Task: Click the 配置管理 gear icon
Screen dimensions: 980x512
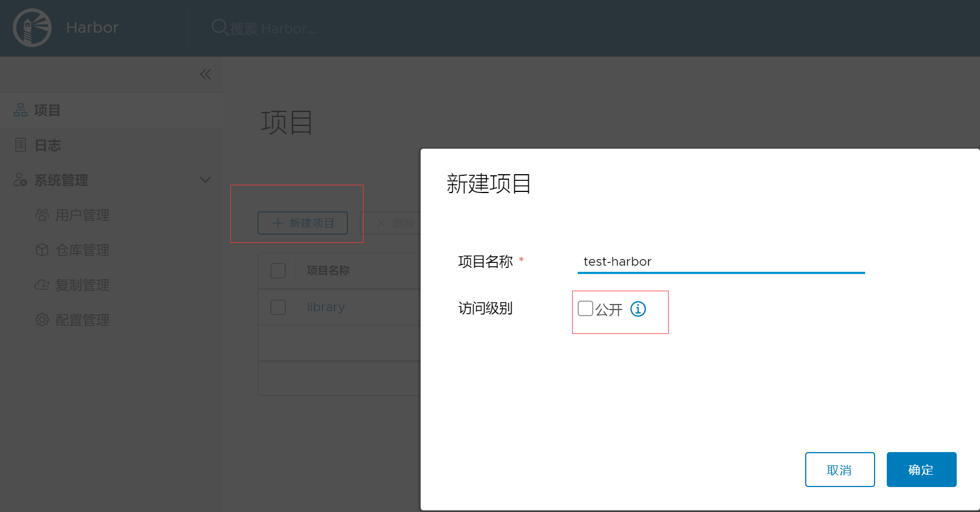Action: pyautogui.click(x=42, y=320)
